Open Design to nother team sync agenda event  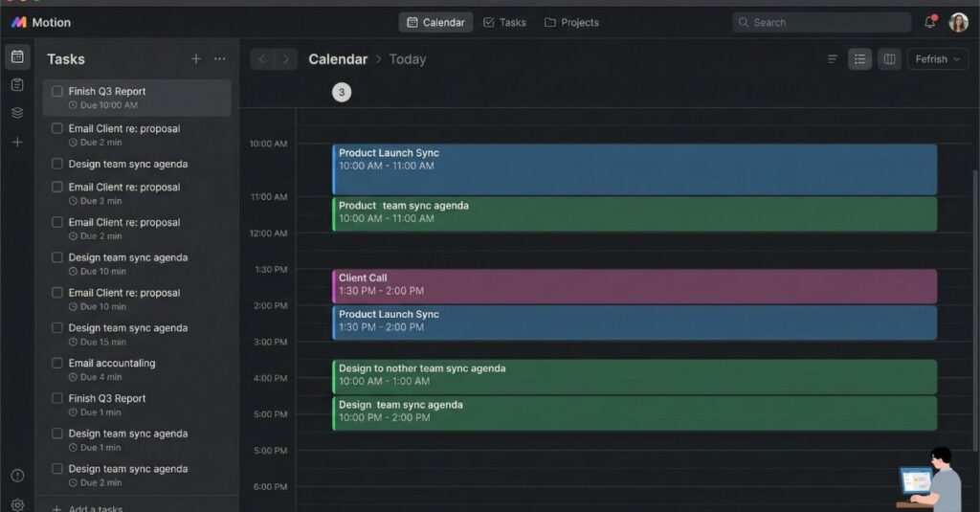[635, 377]
